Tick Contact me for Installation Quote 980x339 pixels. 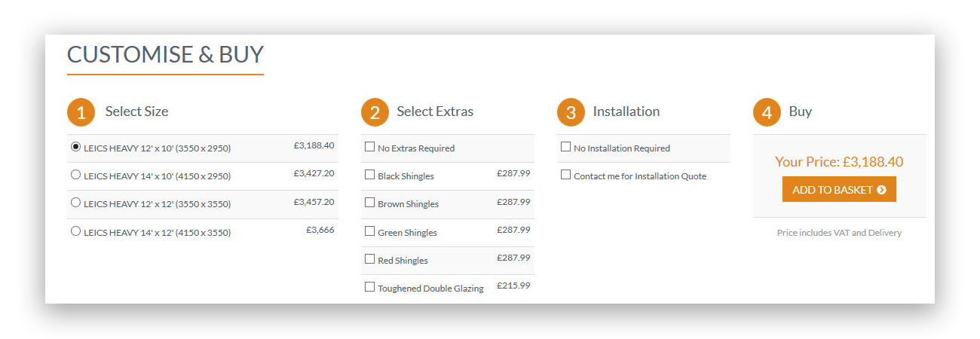tap(565, 175)
